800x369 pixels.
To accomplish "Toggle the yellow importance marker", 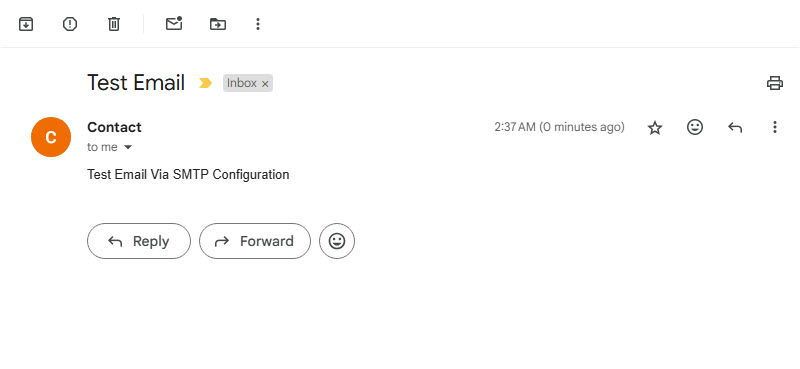I will (x=205, y=83).
